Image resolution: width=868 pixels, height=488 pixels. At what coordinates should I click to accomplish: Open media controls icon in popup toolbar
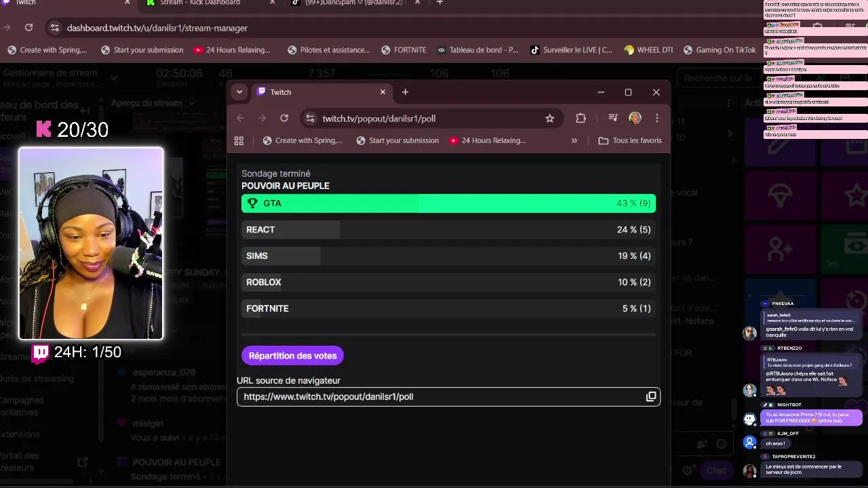click(613, 118)
